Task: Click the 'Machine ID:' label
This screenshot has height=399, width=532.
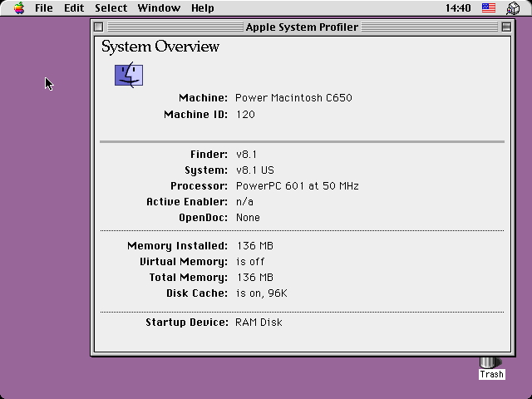Action: [x=196, y=115]
